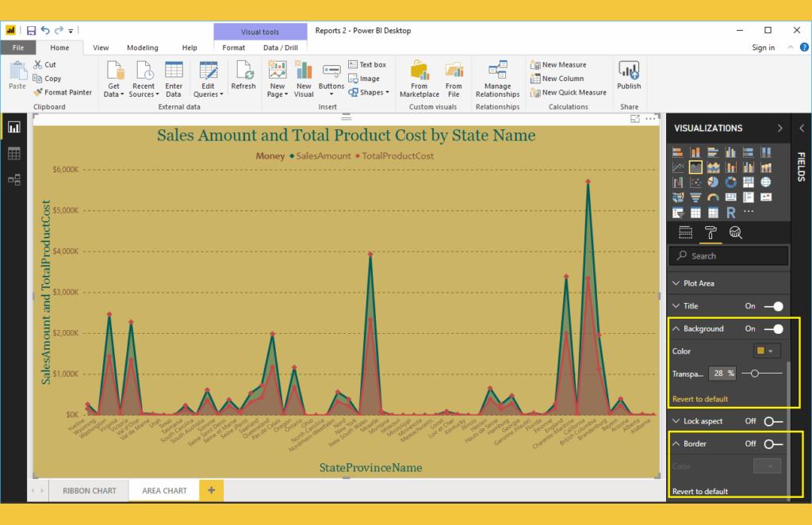Select the Format paint roller tab
This screenshot has height=525, width=812.
[x=710, y=232]
